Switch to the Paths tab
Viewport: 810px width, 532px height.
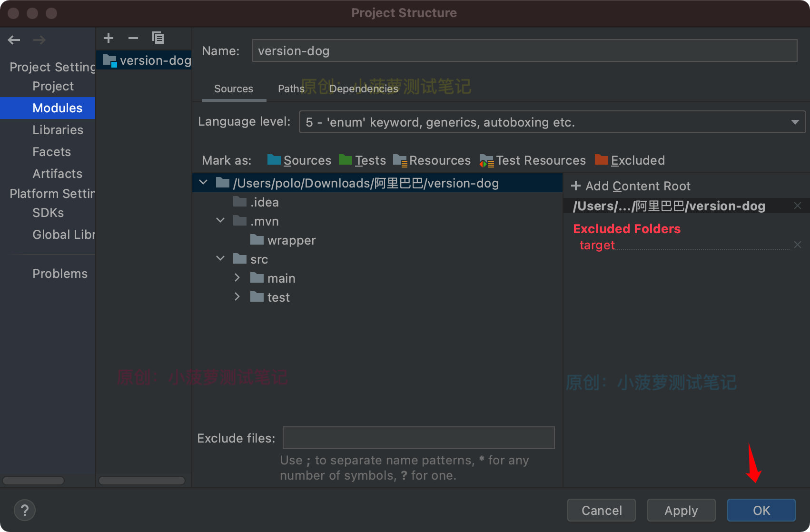click(291, 89)
